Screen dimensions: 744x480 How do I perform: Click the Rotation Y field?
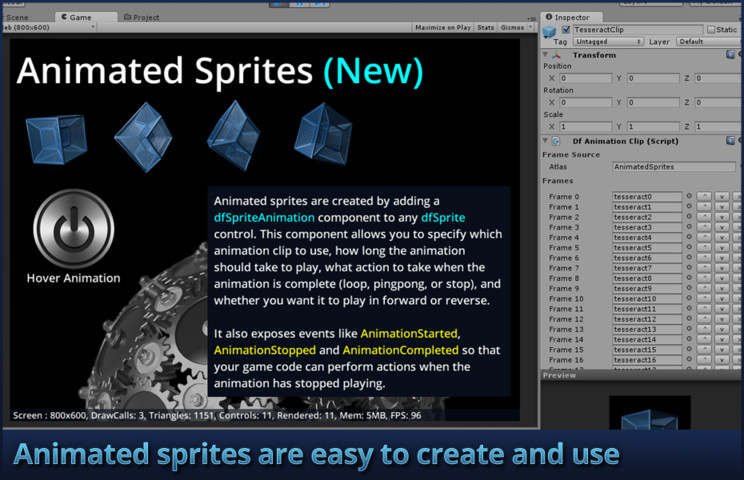653,102
